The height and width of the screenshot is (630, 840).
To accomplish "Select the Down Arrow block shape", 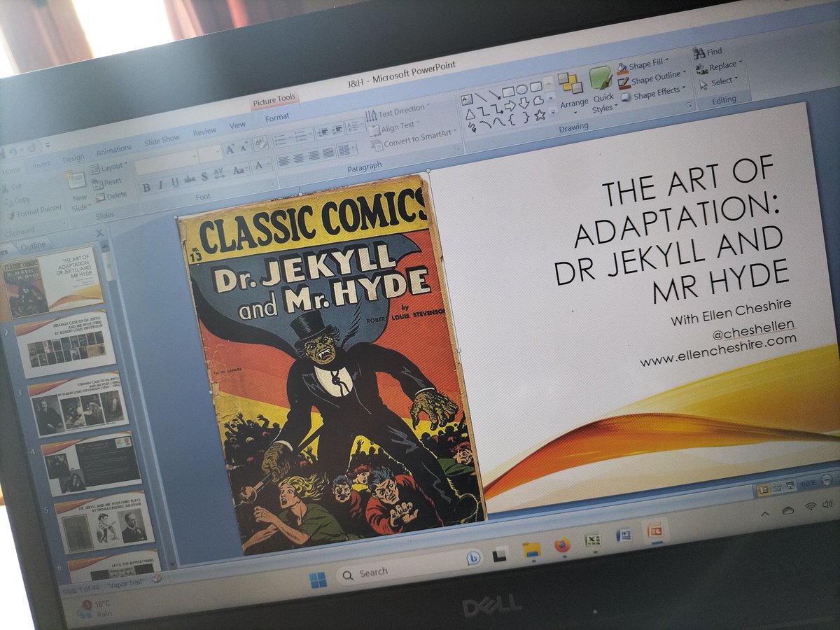I will 524,104.
